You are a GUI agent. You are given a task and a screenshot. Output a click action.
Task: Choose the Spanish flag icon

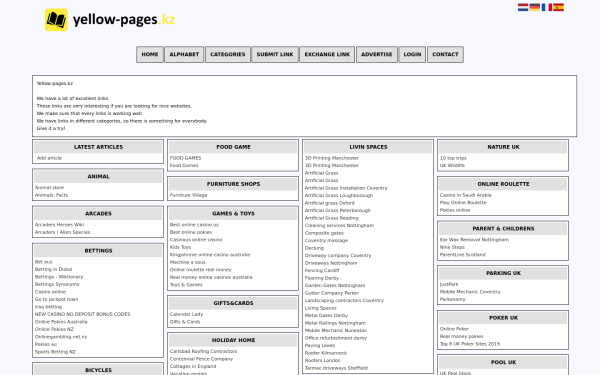(558, 7)
